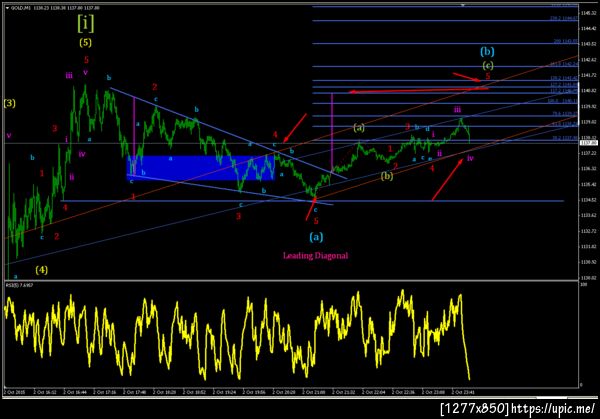The height and width of the screenshot is (419, 600).
Task: Open the GOLD,M1 chart menu triangle
Action: [x=7, y=8]
